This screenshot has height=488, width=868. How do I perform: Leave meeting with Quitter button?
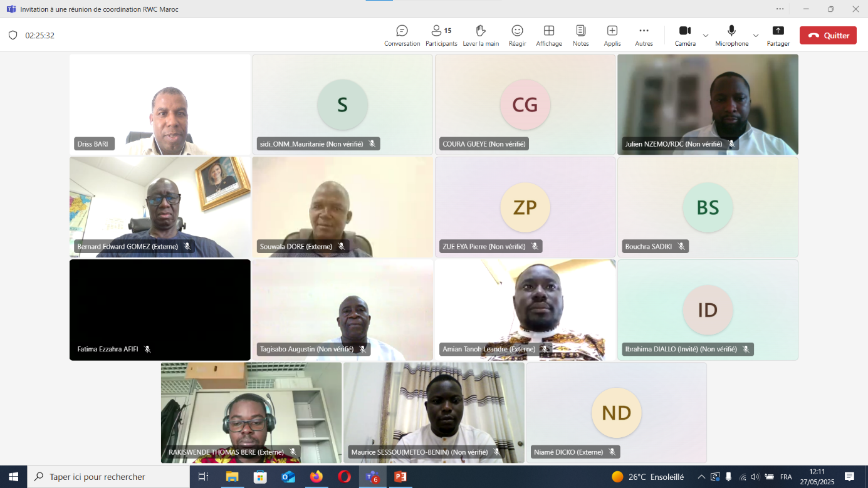pos(828,36)
